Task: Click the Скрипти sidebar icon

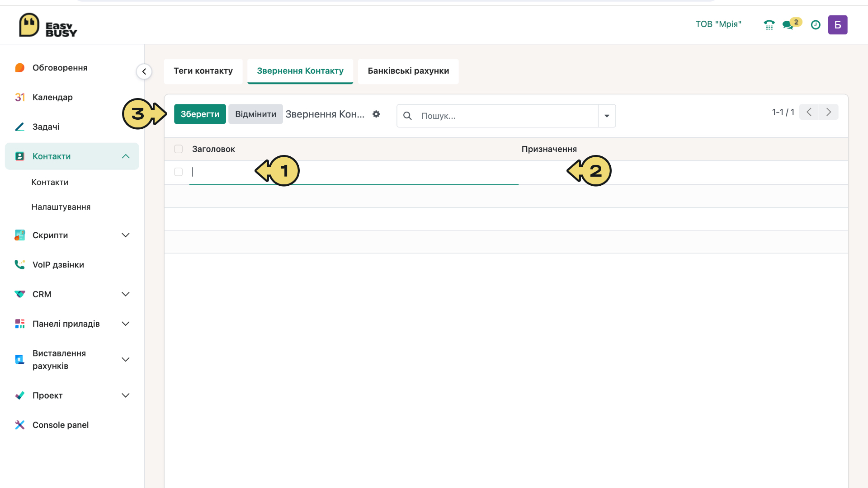Action: pyautogui.click(x=20, y=235)
